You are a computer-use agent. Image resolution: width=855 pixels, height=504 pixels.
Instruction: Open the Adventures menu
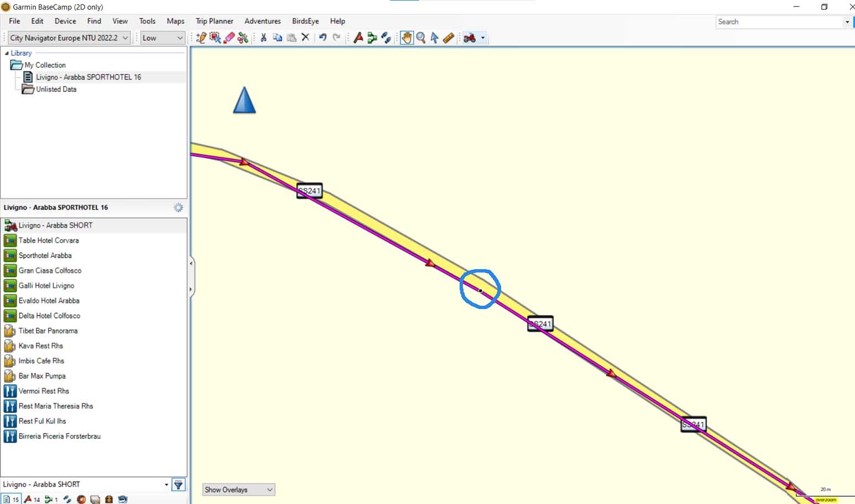262,21
